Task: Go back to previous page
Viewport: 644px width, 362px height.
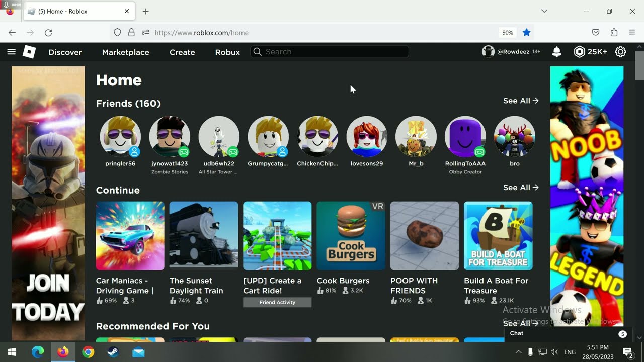Action: pos(12,33)
